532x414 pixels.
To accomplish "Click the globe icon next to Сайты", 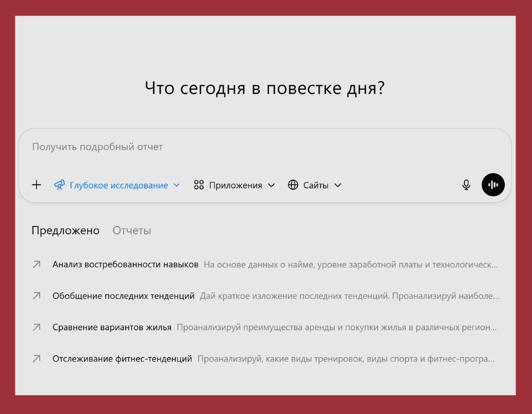I will click(293, 185).
